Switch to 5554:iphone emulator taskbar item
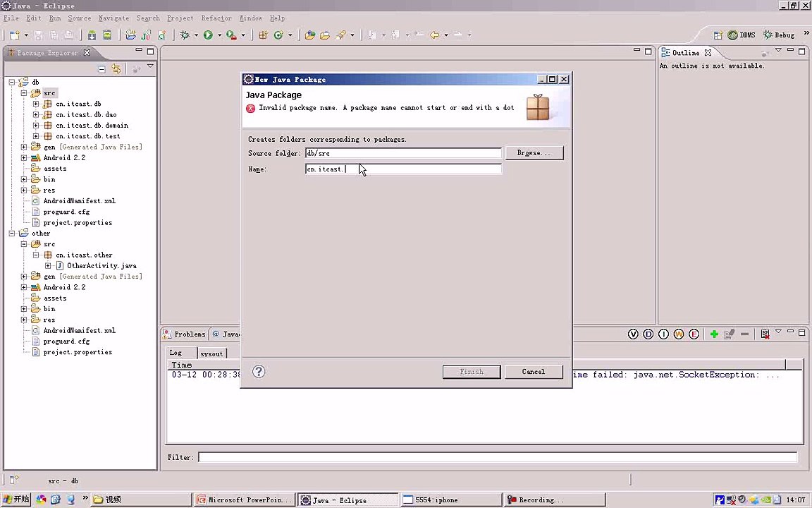This screenshot has height=508, width=812. coord(451,500)
